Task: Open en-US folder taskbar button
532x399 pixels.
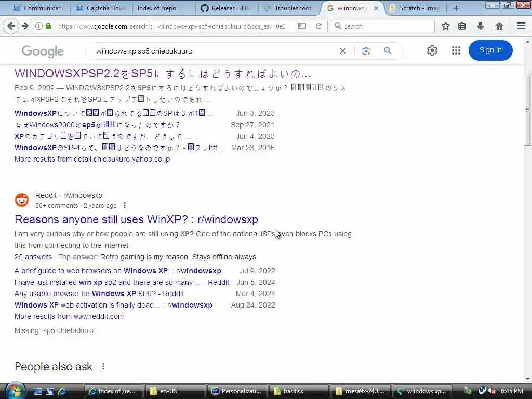Action: (x=175, y=391)
